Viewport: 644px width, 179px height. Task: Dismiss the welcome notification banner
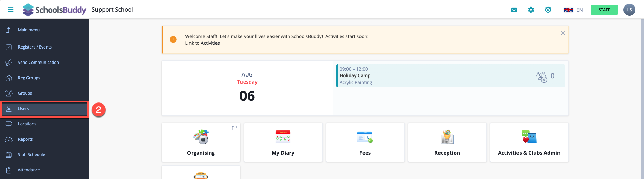tap(563, 33)
